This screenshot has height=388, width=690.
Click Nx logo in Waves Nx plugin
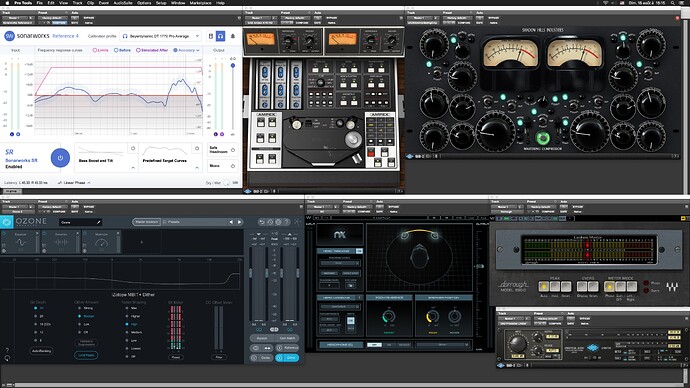pyautogui.click(x=340, y=234)
